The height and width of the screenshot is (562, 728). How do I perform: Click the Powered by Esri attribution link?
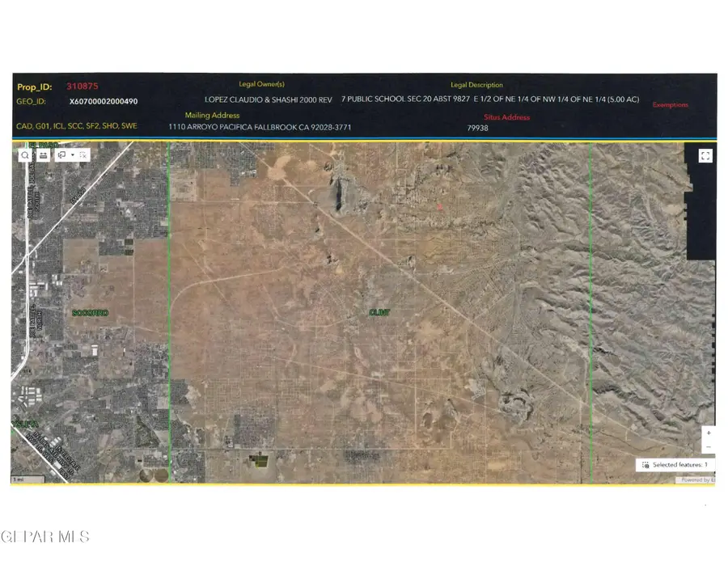697,479
